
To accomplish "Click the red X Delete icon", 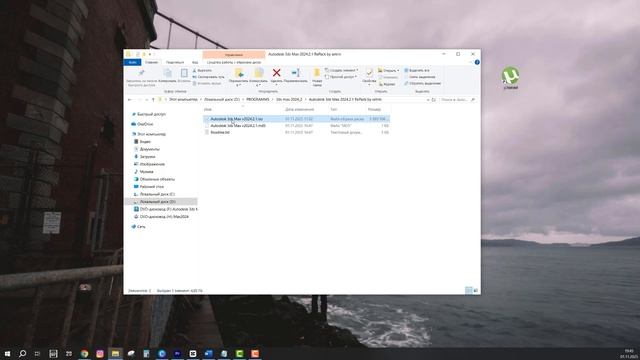I will coord(276,73).
